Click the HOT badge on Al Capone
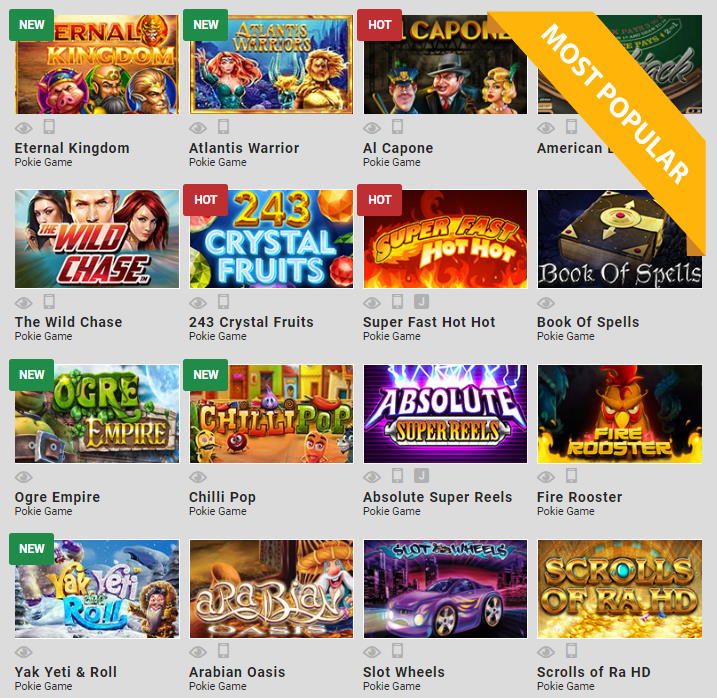Screen dimensions: 717x698 pos(380,25)
